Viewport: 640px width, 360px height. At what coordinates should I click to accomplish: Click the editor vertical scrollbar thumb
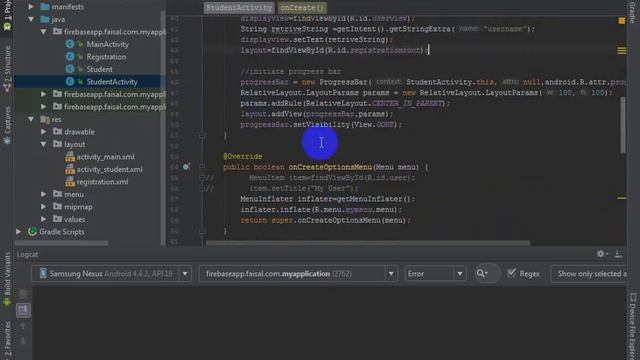623,125
